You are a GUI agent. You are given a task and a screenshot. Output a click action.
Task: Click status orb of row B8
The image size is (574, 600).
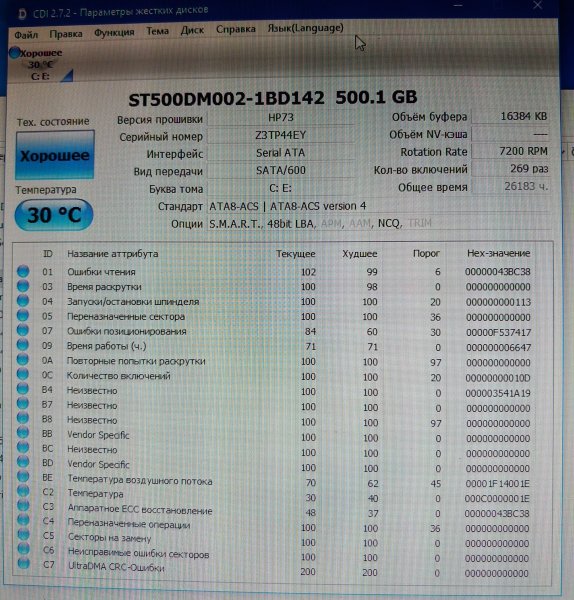pos(23,418)
